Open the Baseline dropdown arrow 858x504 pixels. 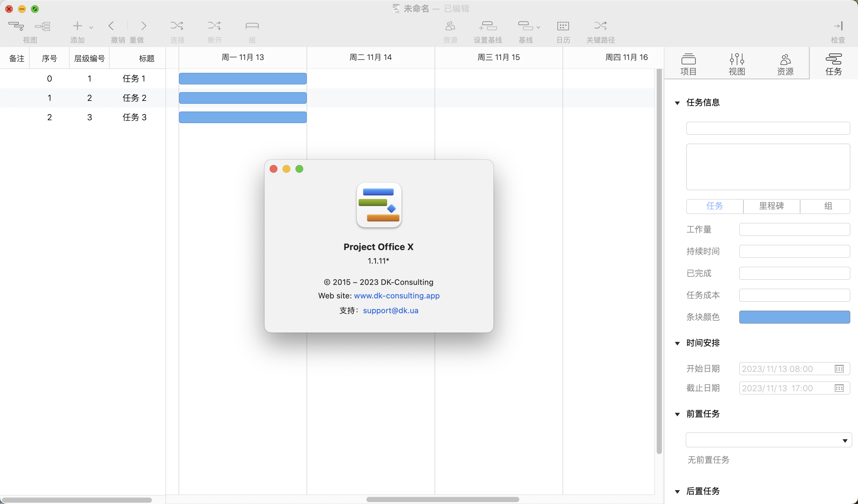pyautogui.click(x=538, y=27)
